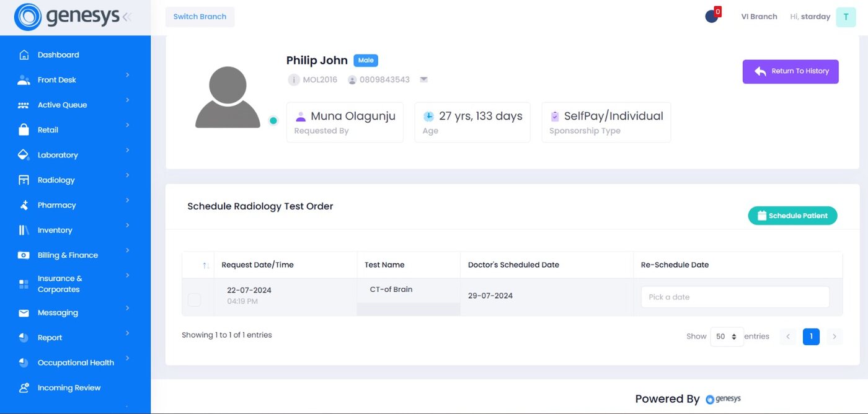Click the Pharmacy icon in sidebar
The image size is (868, 414).
pyautogui.click(x=24, y=205)
